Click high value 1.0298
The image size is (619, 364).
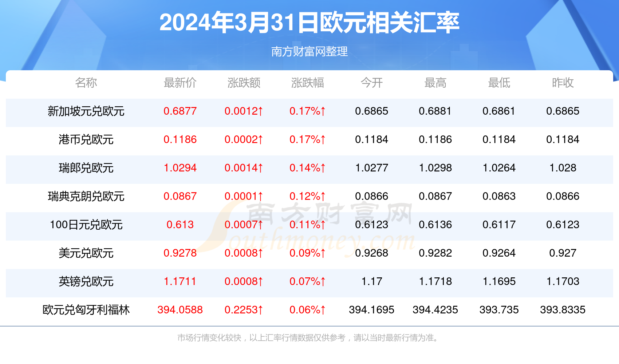(x=435, y=168)
